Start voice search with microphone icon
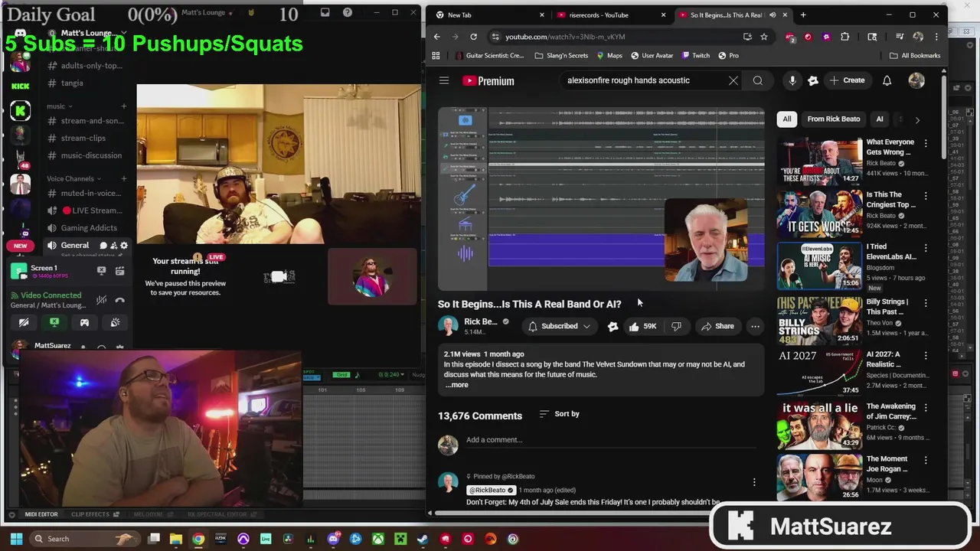Image resolution: width=980 pixels, height=551 pixels. (792, 80)
